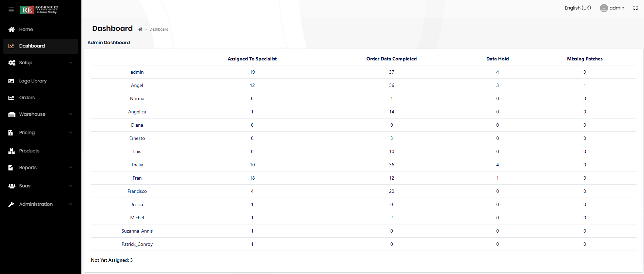
Task: Click the Administration wrench icon
Action: coord(11,204)
